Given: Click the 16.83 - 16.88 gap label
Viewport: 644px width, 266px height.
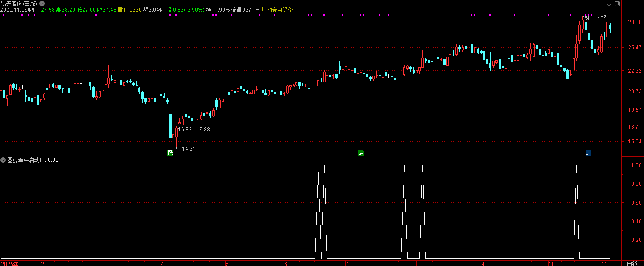Looking at the screenshot, I should click(194, 130).
